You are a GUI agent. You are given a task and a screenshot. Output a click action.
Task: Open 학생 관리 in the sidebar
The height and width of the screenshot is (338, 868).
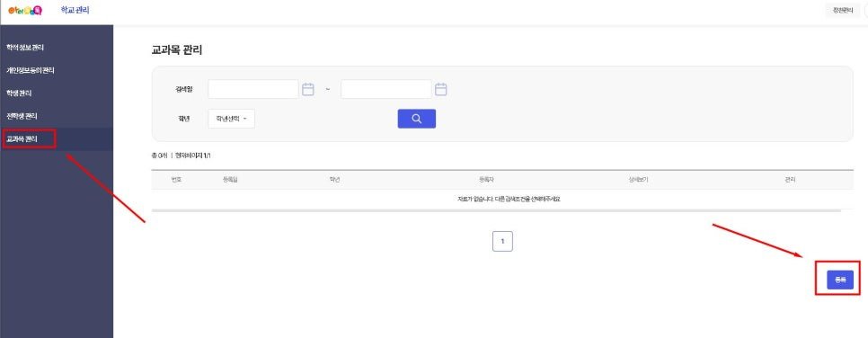click(x=19, y=93)
